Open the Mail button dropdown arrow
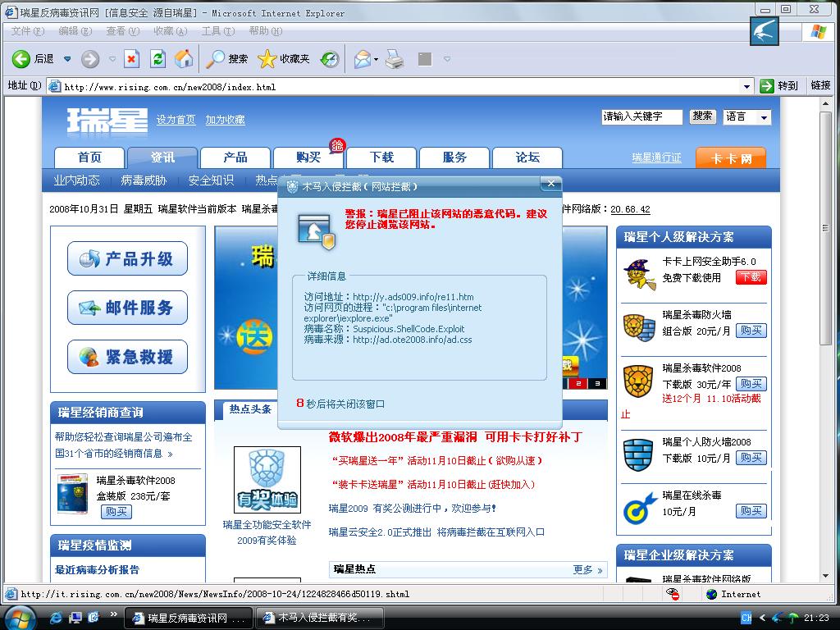The image size is (840, 630). 376,59
